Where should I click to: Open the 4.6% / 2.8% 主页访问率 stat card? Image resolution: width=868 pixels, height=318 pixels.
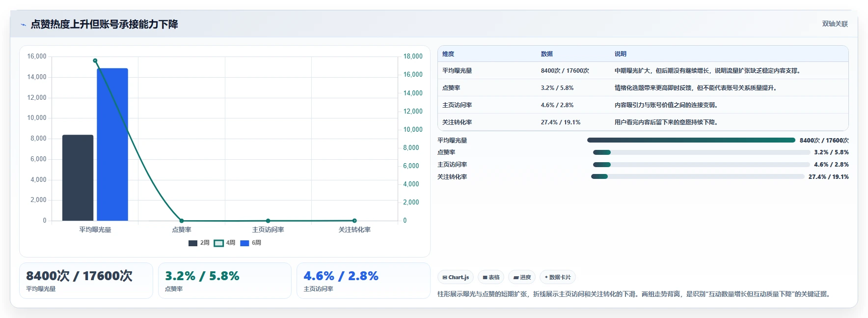tap(363, 281)
